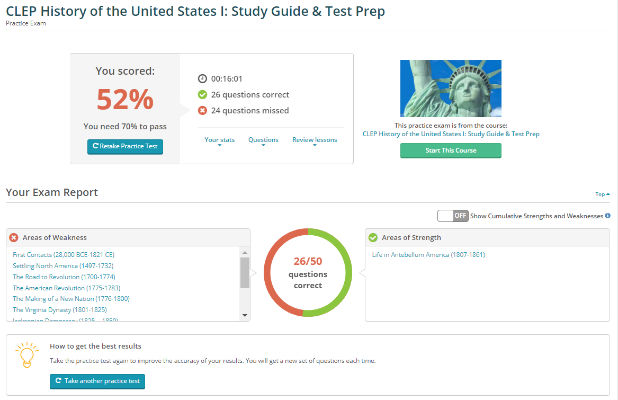Click the down arrow of weakness list scrollbar
The height and width of the screenshot is (400, 618).
pos(245,315)
